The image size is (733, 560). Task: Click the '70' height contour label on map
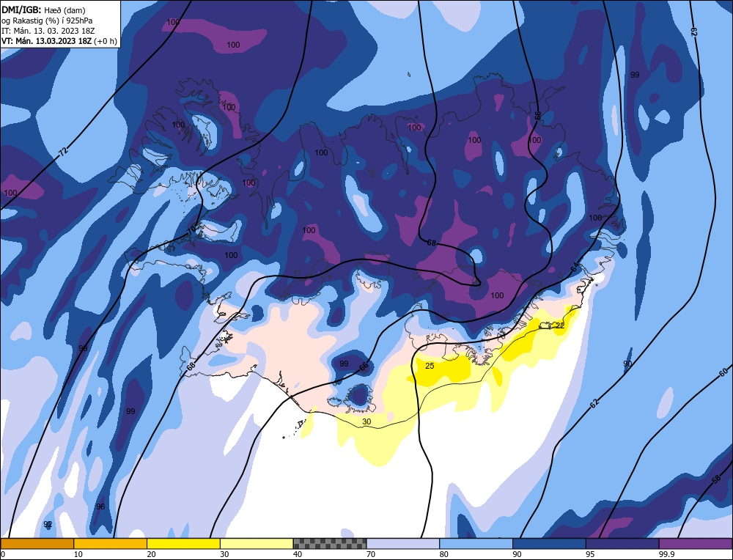(191, 229)
